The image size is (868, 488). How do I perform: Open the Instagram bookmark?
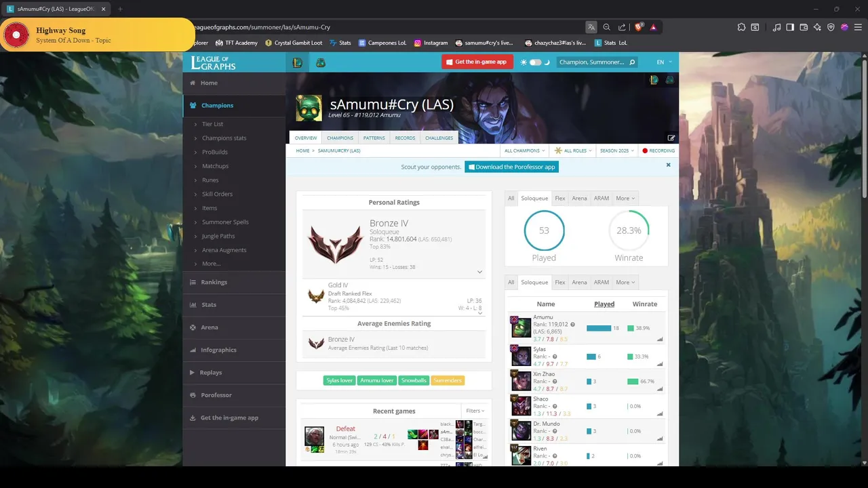click(431, 43)
